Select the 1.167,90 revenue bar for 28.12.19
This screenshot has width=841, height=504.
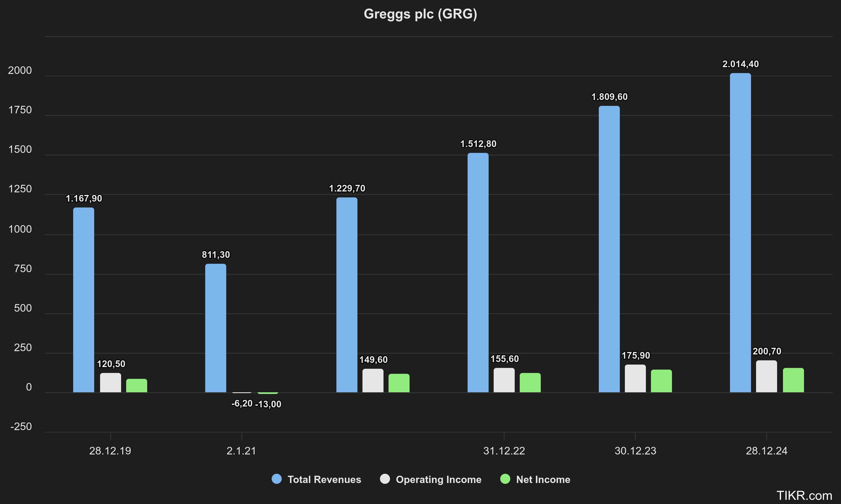[84, 300]
